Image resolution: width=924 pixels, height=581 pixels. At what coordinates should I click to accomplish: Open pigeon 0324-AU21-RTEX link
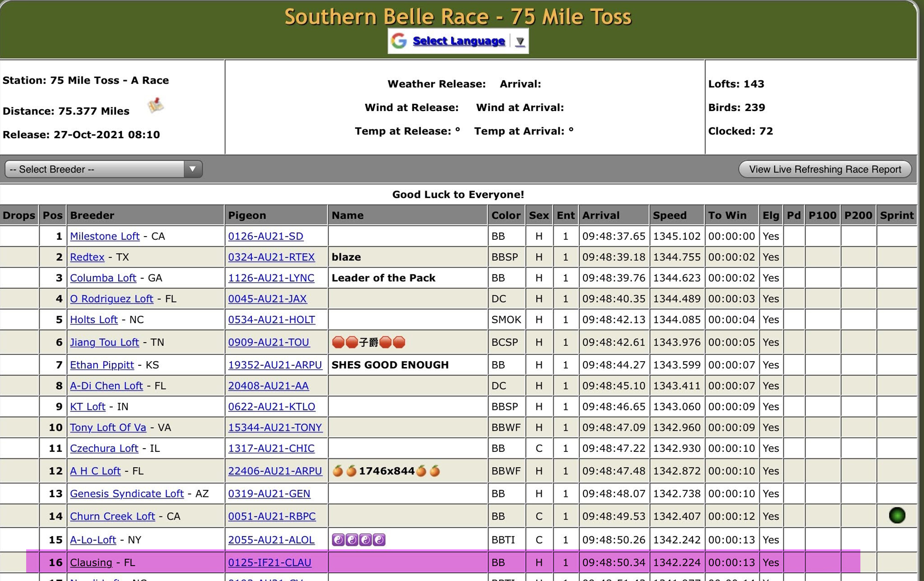point(271,257)
